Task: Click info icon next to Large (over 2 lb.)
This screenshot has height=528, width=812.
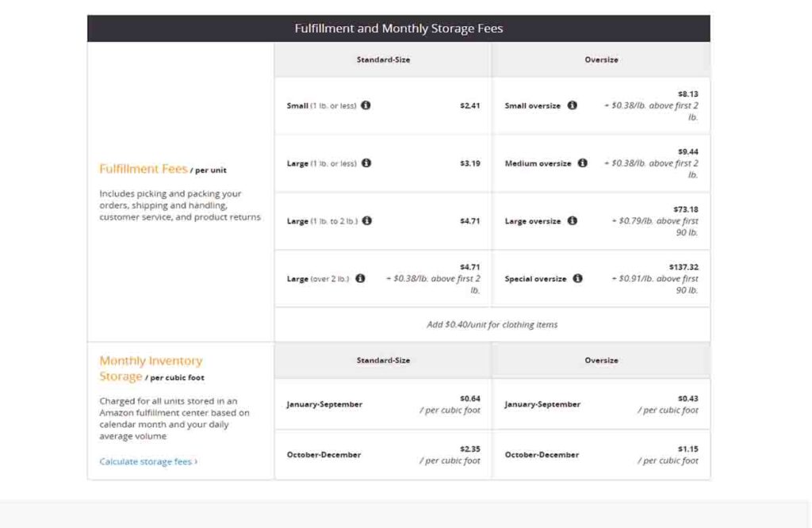Action: (x=360, y=278)
